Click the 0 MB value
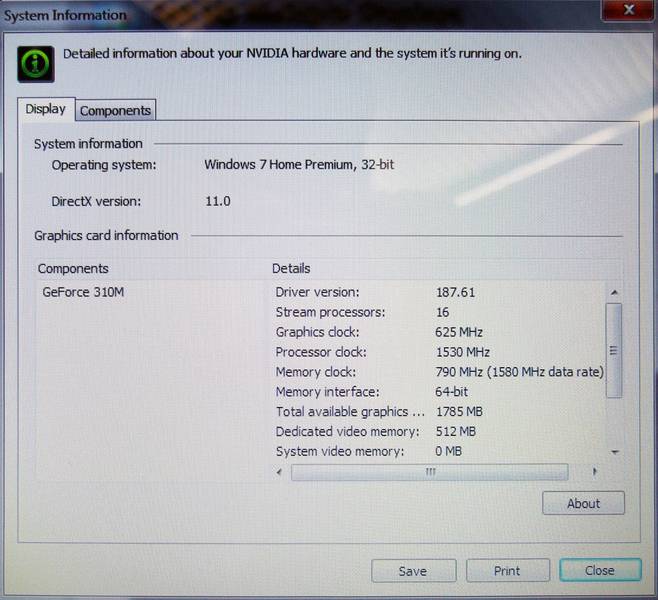 (449, 451)
